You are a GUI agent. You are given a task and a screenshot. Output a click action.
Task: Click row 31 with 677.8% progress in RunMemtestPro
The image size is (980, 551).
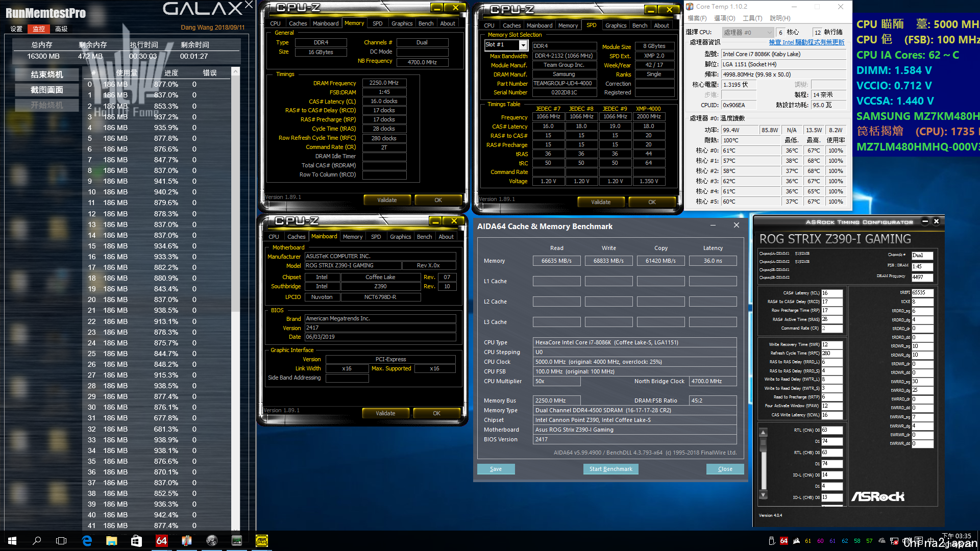157,418
